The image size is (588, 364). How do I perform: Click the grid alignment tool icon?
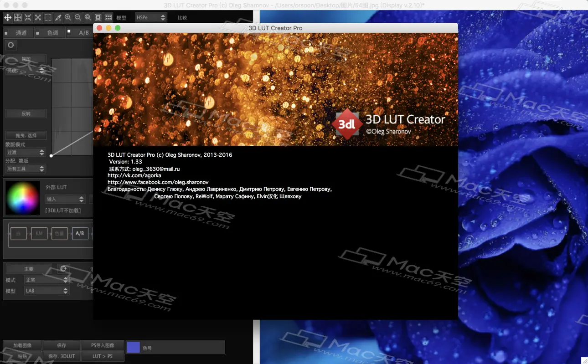point(18,17)
